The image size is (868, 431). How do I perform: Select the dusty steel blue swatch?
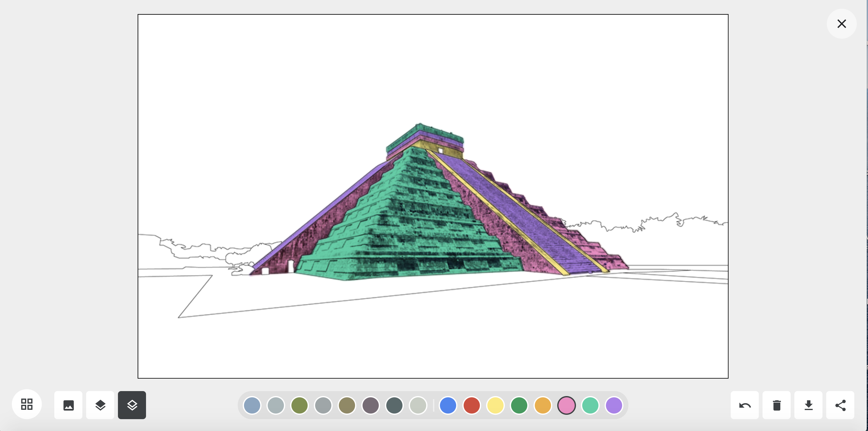click(252, 405)
